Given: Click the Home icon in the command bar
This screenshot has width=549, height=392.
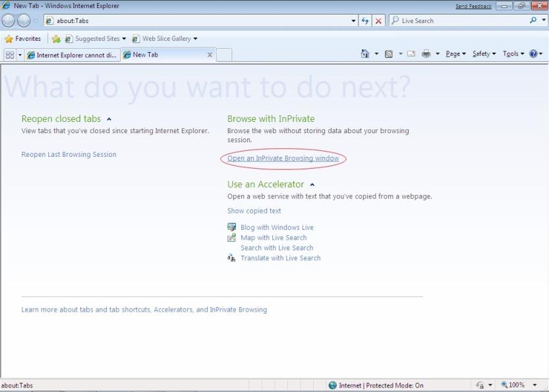Looking at the screenshot, I should (365, 54).
